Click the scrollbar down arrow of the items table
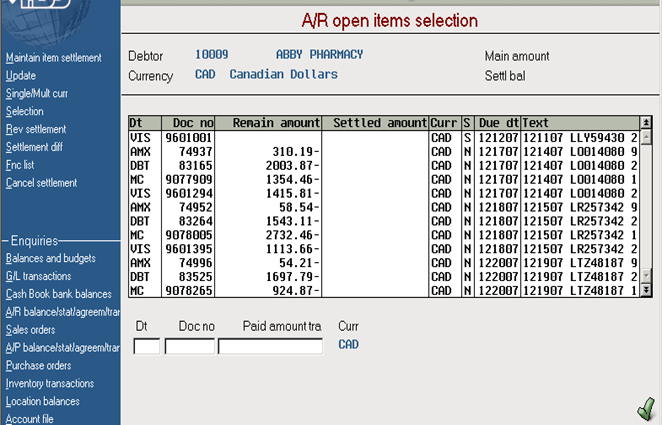662x425 pixels. [646, 276]
